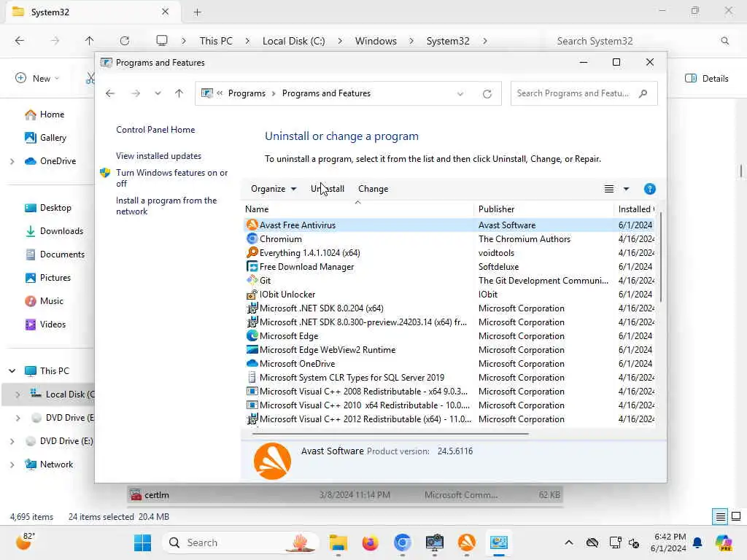Click the Uninstall toolbar button
The image size is (747, 560).
pos(328,189)
